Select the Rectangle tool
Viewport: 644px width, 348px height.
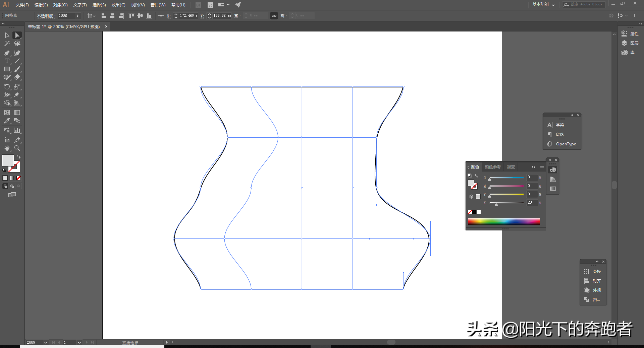7,69
